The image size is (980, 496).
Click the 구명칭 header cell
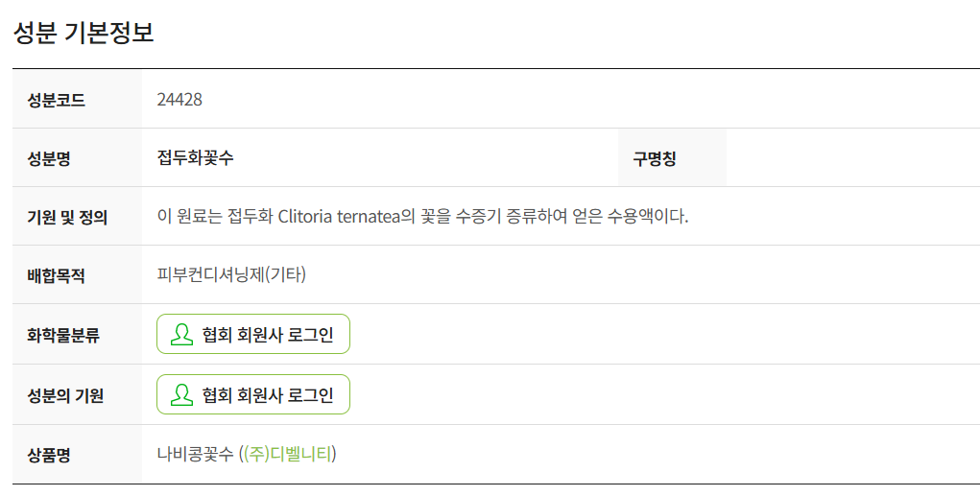[x=672, y=158]
